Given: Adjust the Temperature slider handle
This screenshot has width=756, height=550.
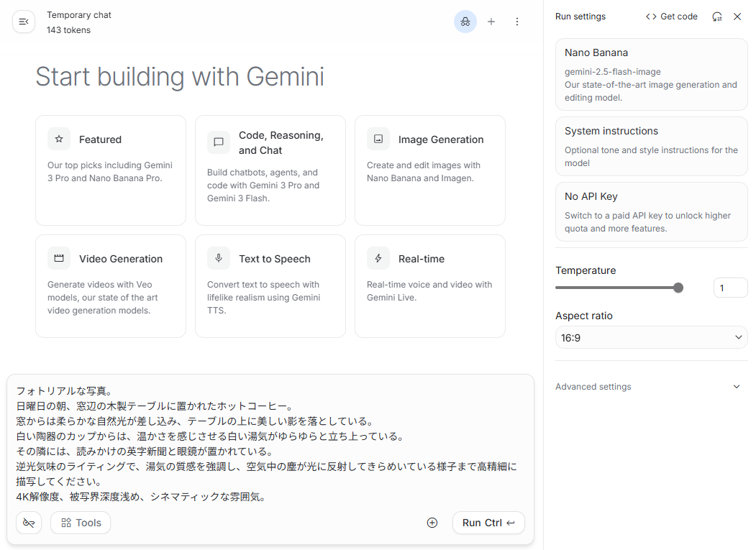Looking at the screenshot, I should (x=678, y=288).
